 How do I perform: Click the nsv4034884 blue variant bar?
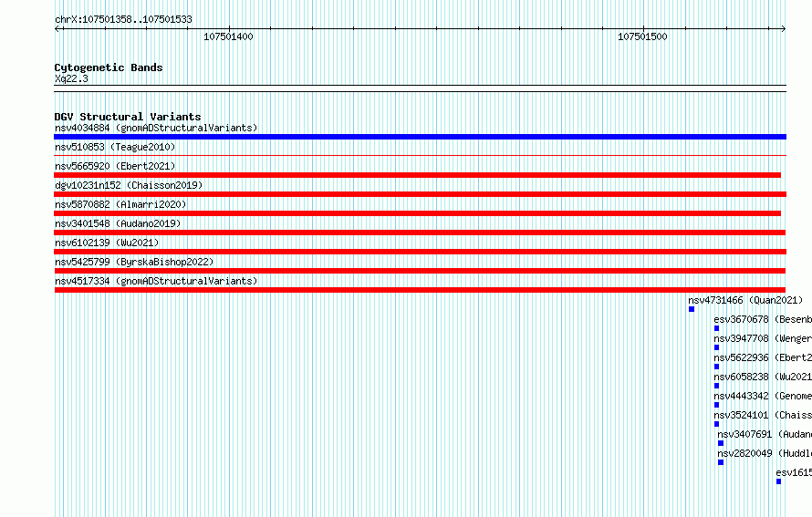pos(420,137)
